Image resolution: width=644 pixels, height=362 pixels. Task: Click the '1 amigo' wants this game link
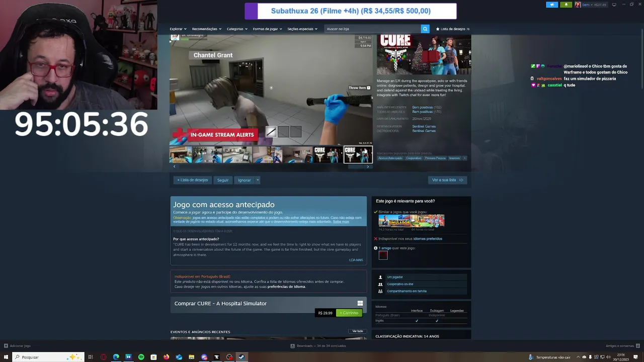coord(384,248)
